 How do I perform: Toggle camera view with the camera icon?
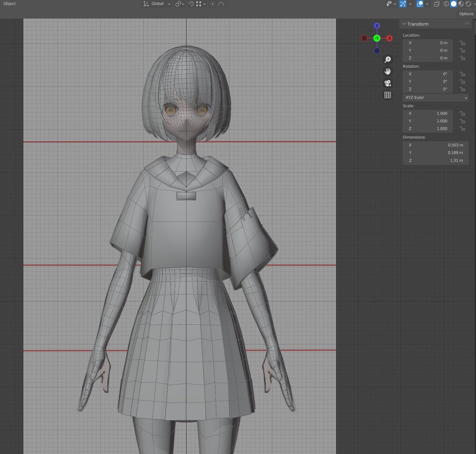coord(388,83)
